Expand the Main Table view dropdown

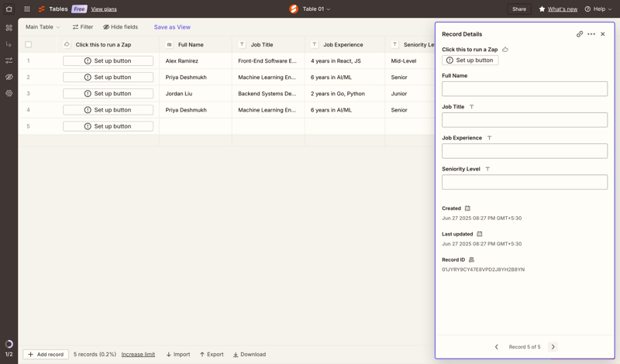click(x=43, y=27)
